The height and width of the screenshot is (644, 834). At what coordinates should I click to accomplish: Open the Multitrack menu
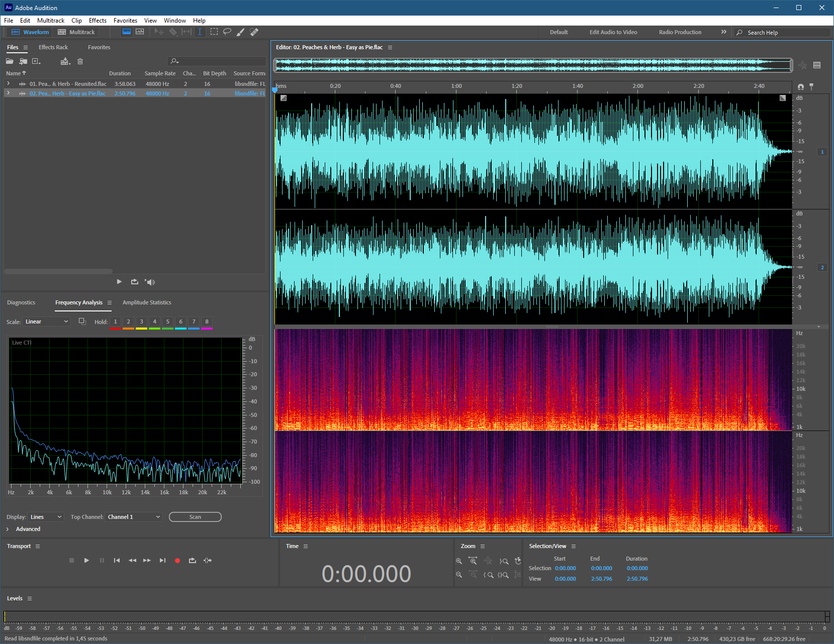click(x=51, y=21)
